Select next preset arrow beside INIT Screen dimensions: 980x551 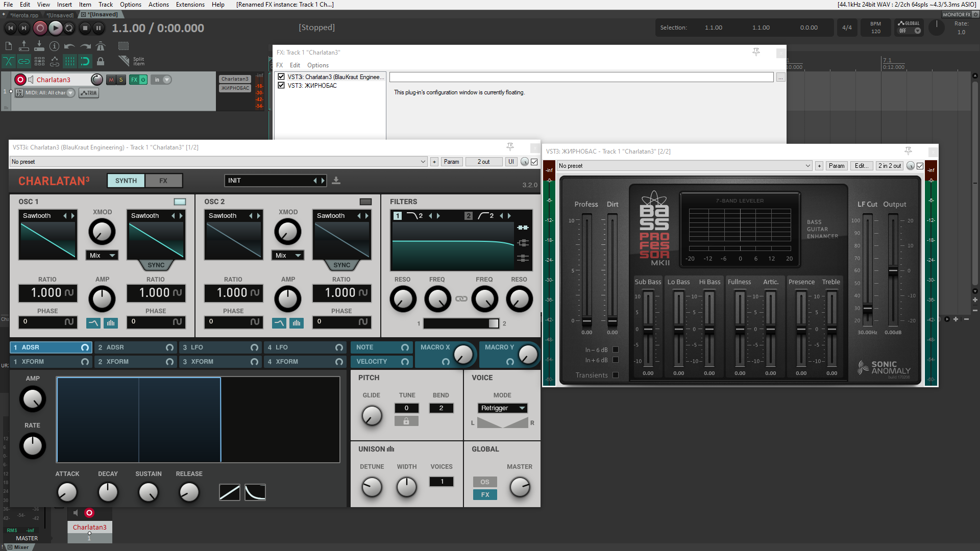323,181
